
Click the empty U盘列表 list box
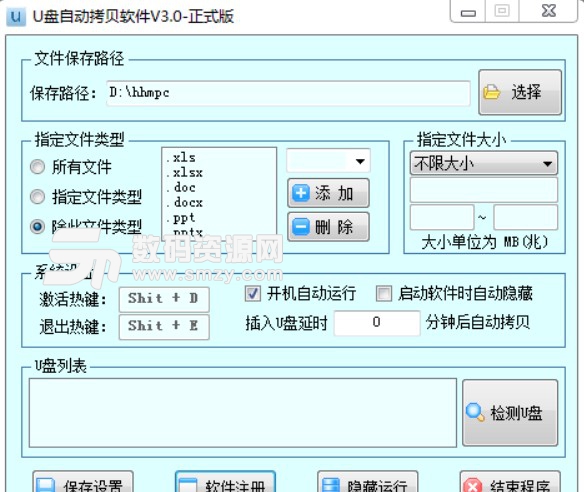[x=243, y=413]
